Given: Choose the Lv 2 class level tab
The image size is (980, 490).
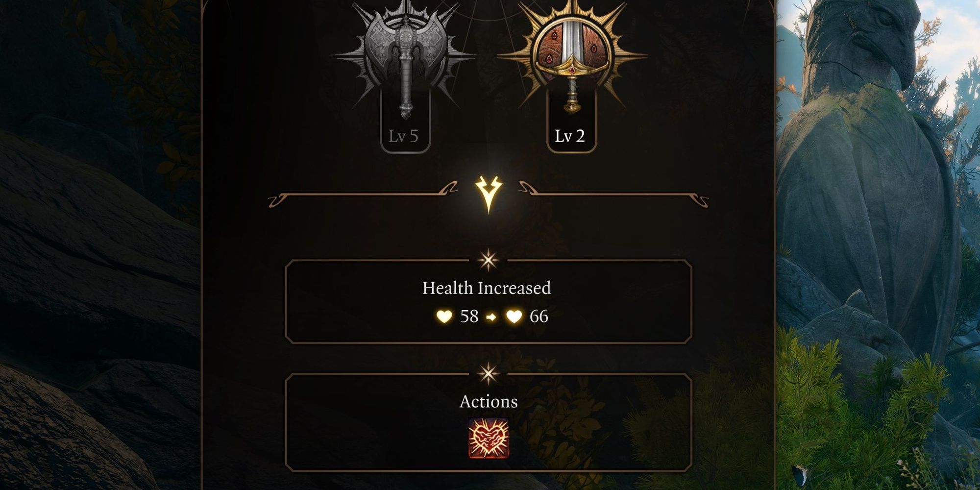Looking at the screenshot, I should tap(570, 136).
